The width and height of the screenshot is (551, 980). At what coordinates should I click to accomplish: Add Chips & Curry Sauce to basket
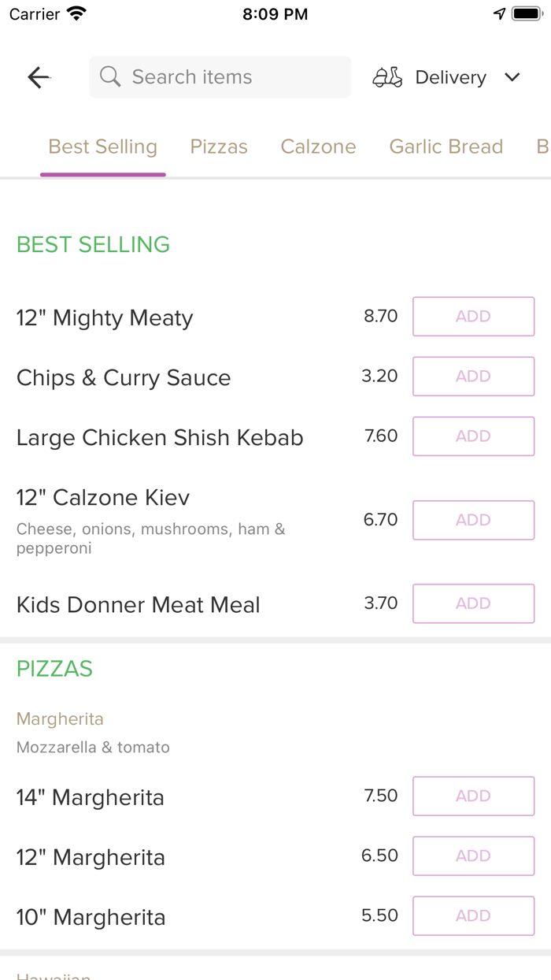473,376
